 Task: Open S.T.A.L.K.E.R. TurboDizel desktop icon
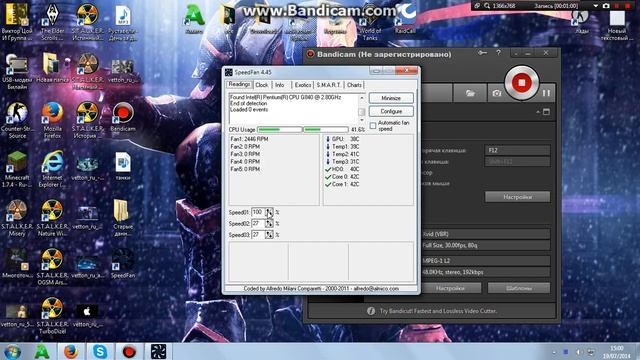(x=52, y=316)
